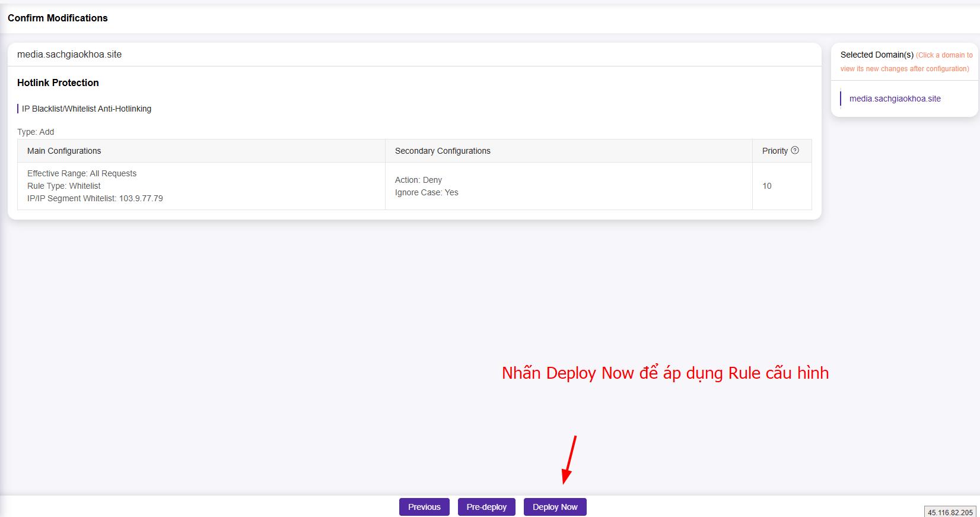Click the IP/IP Segment Whitelist 103.9.77.79 line
This screenshot has width=980, height=517.
coord(95,198)
